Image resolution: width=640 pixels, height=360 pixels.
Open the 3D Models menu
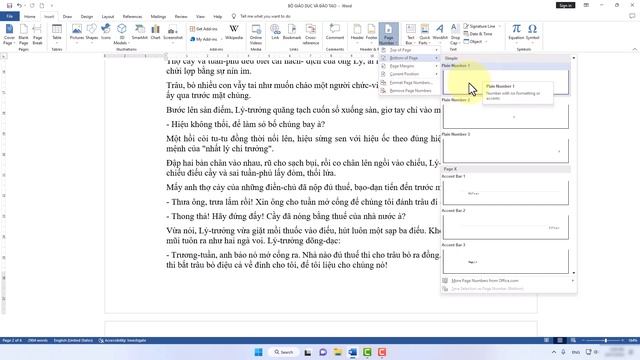[x=121, y=34]
